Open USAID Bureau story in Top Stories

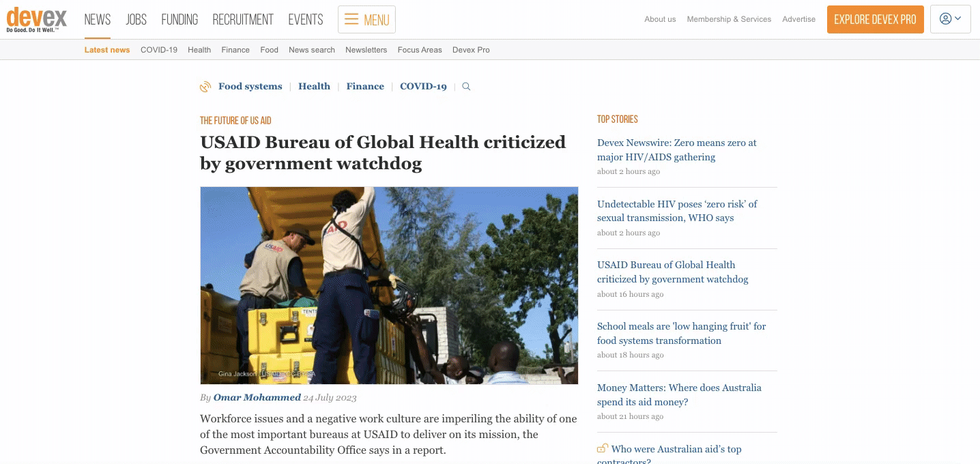pyautogui.click(x=673, y=272)
